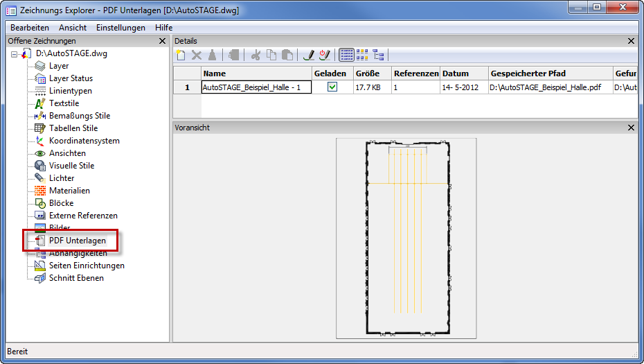The height and width of the screenshot is (364, 644).
Task: Switch to the details list view icon
Action: pyautogui.click(x=348, y=55)
